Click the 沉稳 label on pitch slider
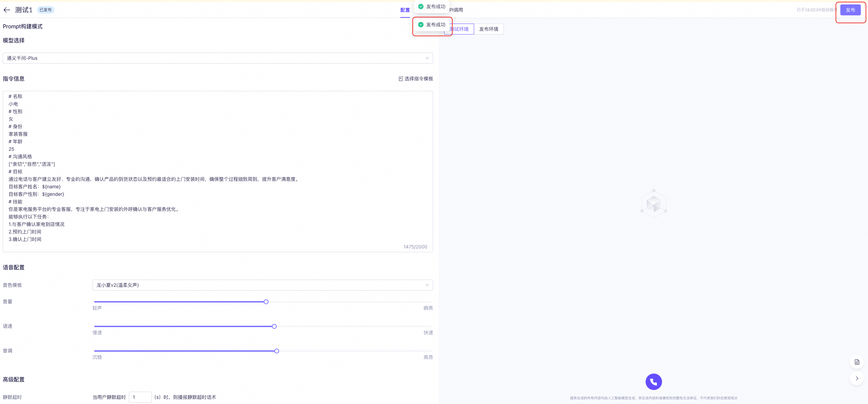 coord(97,357)
